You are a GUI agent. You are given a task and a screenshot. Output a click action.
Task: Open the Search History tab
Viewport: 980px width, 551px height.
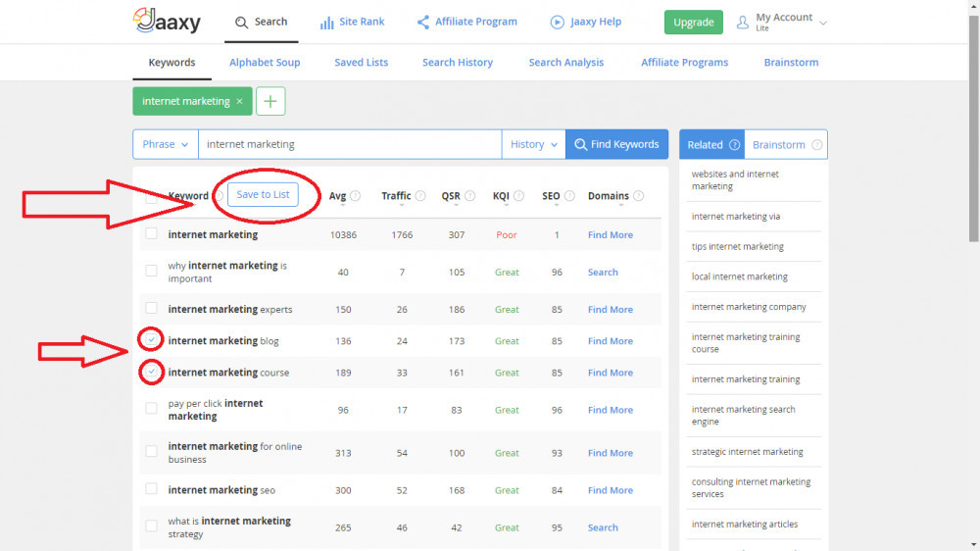click(458, 63)
